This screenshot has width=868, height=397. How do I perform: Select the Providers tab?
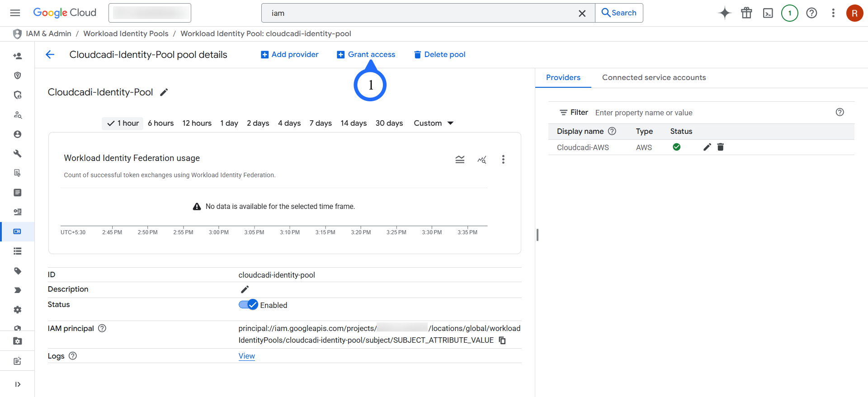tap(563, 78)
